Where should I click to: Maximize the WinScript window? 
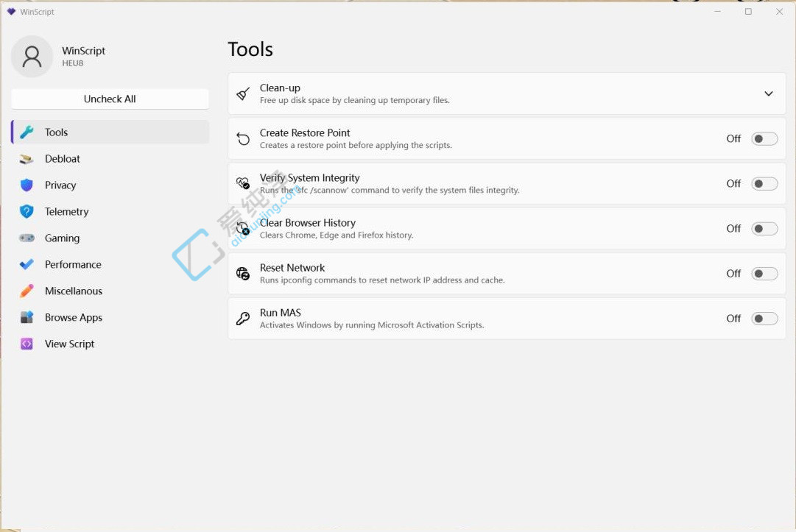click(x=748, y=12)
